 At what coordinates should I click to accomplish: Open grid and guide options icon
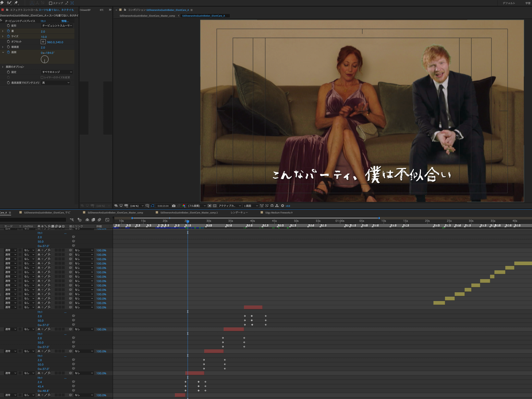(x=147, y=206)
